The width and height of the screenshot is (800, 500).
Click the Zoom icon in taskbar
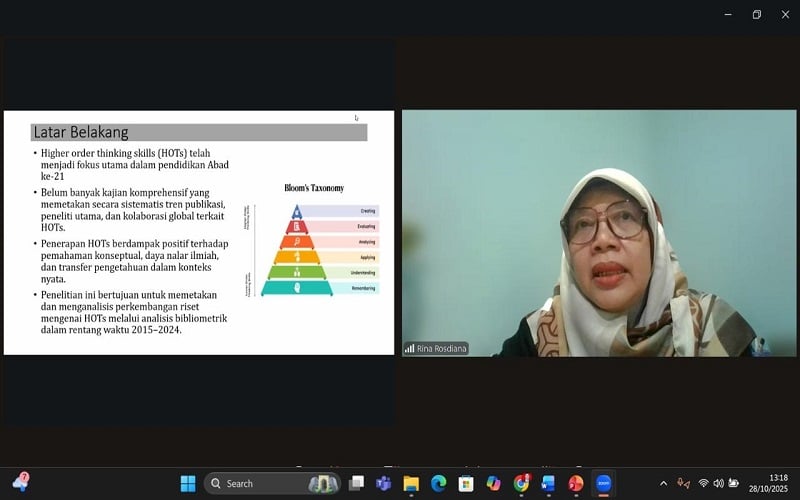603,484
